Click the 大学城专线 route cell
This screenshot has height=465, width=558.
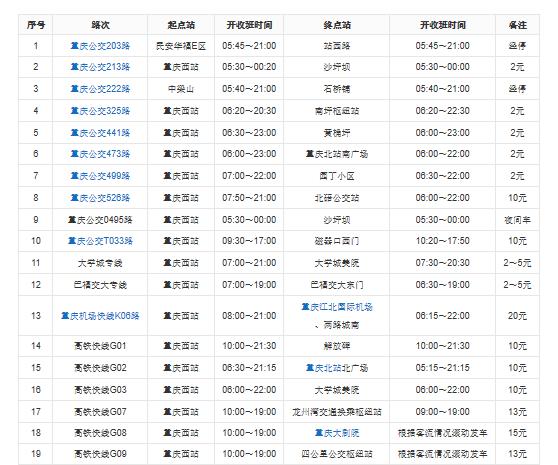[x=100, y=263]
